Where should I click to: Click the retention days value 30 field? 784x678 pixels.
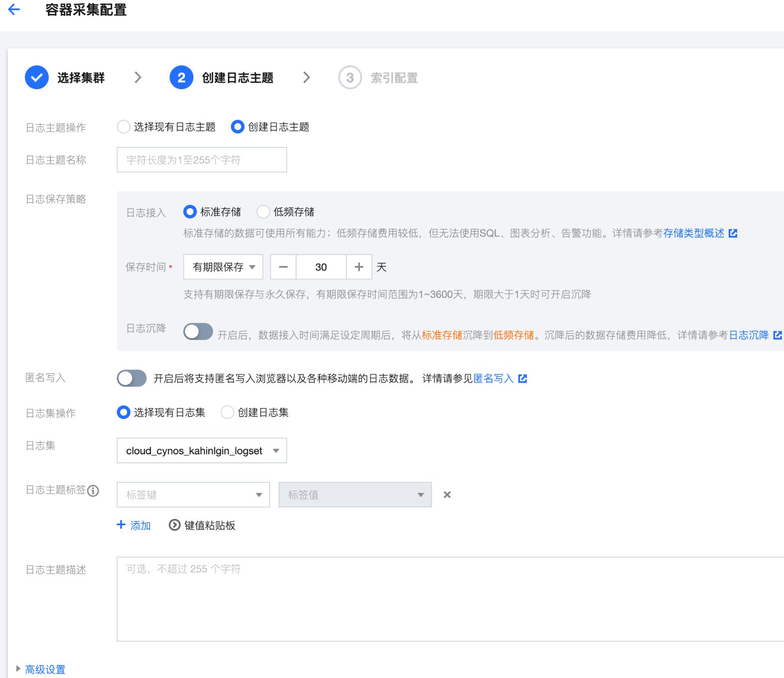point(321,267)
